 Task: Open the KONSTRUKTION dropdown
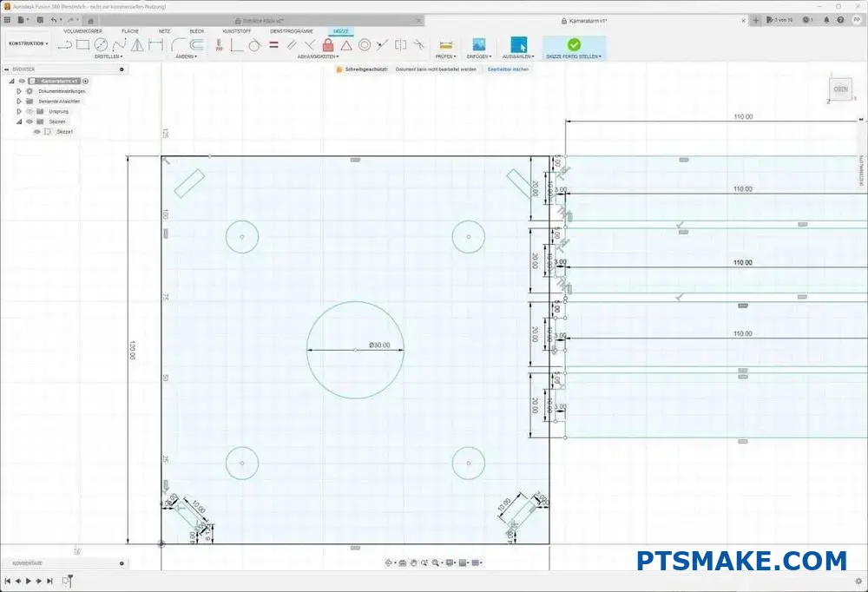(x=26, y=43)
